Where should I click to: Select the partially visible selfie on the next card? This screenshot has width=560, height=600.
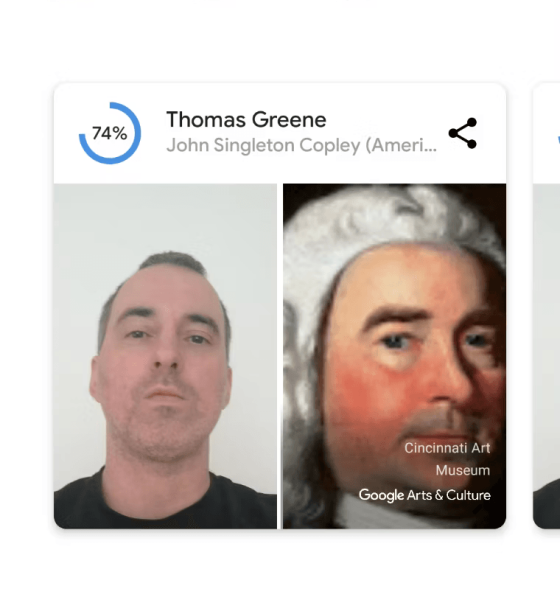point(547,356)
